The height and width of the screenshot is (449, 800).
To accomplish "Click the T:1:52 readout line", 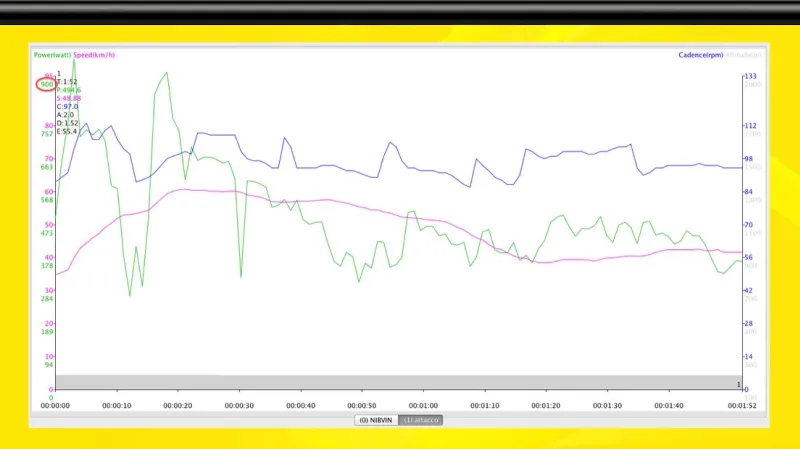I will click(x=66, y=82).
